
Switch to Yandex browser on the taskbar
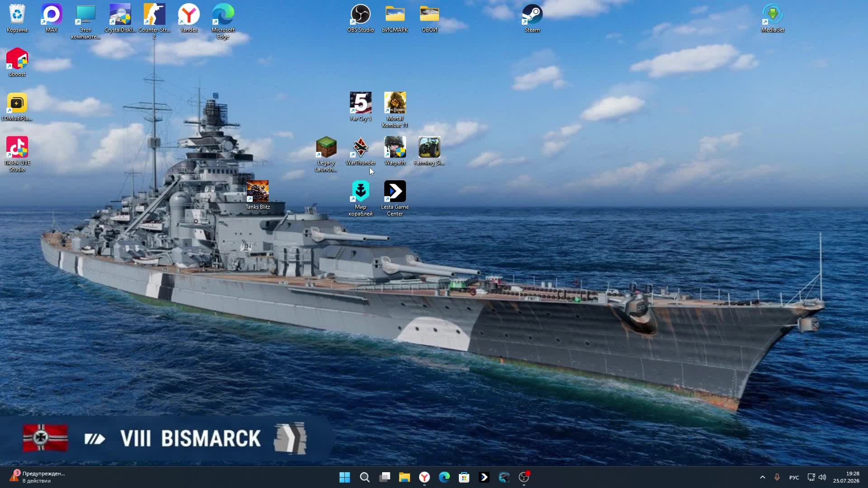coord(425,477)
